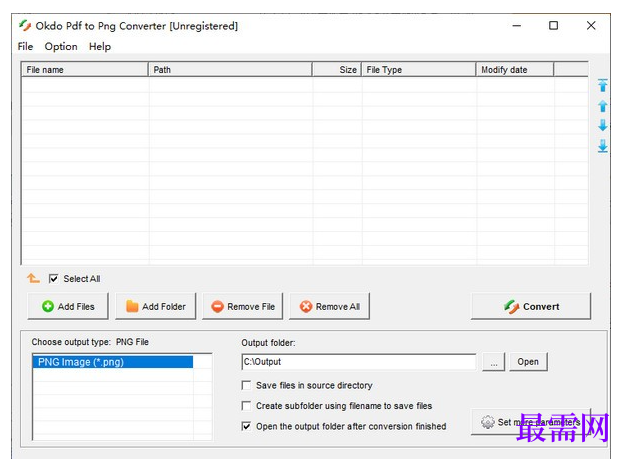Sort list by File name column
The width and height of the screenshot is (628, 459).
coord(85,70)
